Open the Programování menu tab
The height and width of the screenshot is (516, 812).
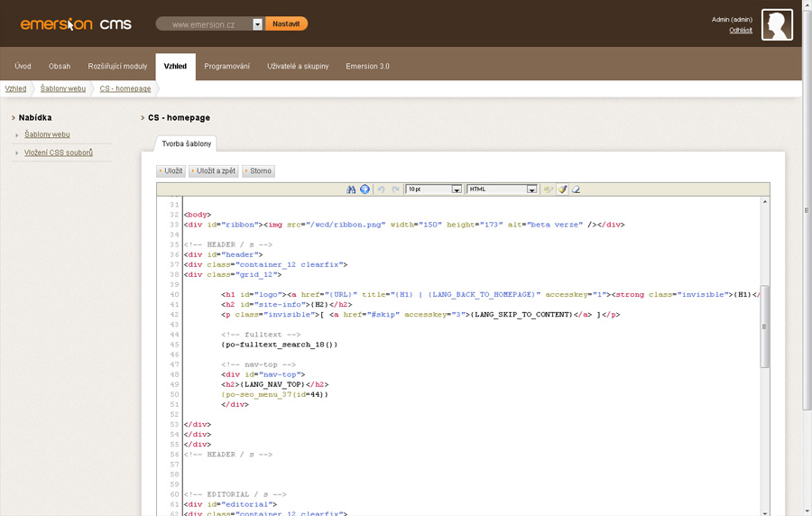[x=226, y=67]
